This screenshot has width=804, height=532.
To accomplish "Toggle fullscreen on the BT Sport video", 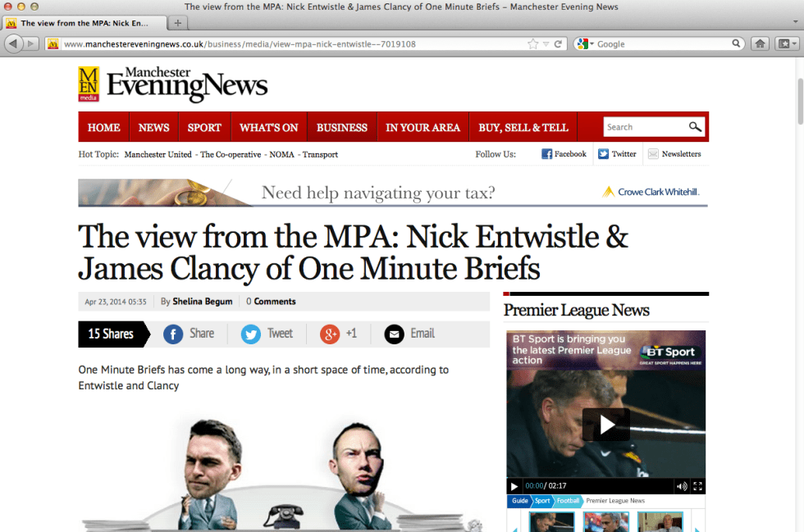I will pyautogui.click(x=698, y=486).
